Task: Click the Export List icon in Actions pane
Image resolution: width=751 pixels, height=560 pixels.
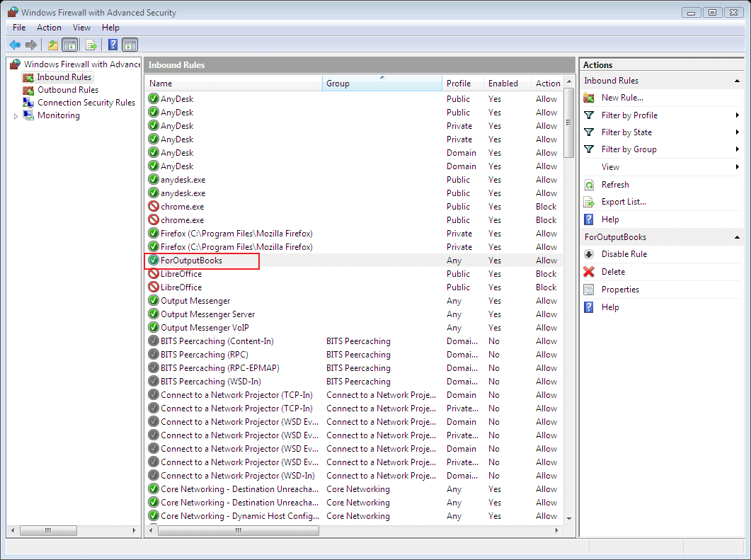Action: click(x=589, y=202)
